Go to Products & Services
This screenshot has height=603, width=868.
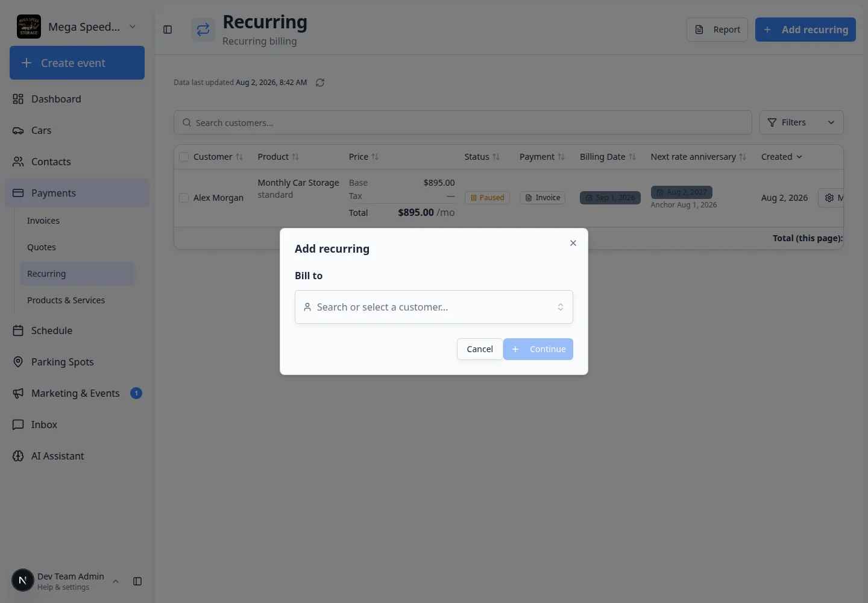77,300
